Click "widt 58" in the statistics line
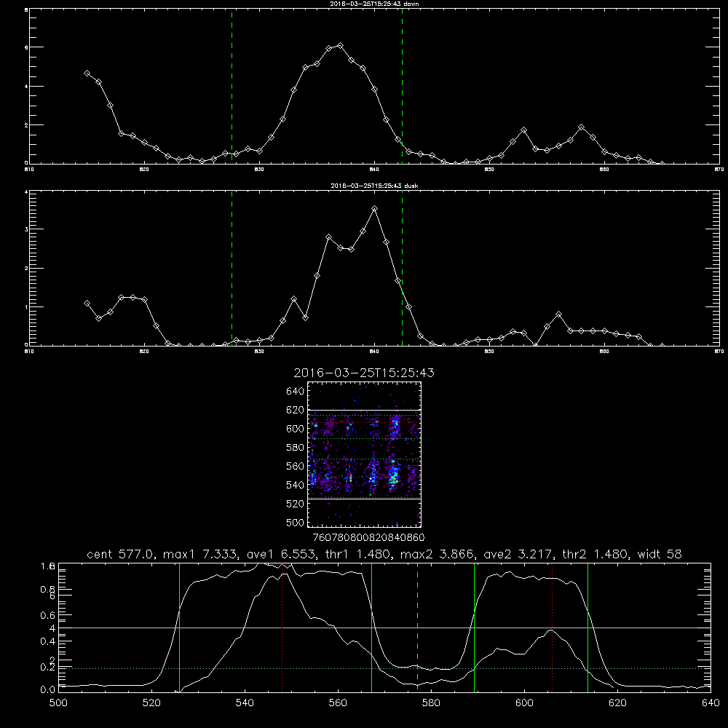 (660, 554)
